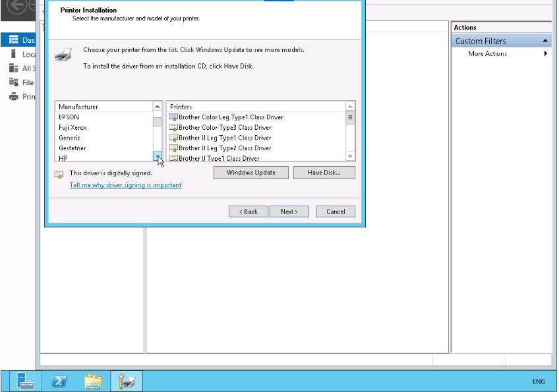Click Print Management taskbar icon
The width and height of the screenshot is (559, 392).
(127, 381)
